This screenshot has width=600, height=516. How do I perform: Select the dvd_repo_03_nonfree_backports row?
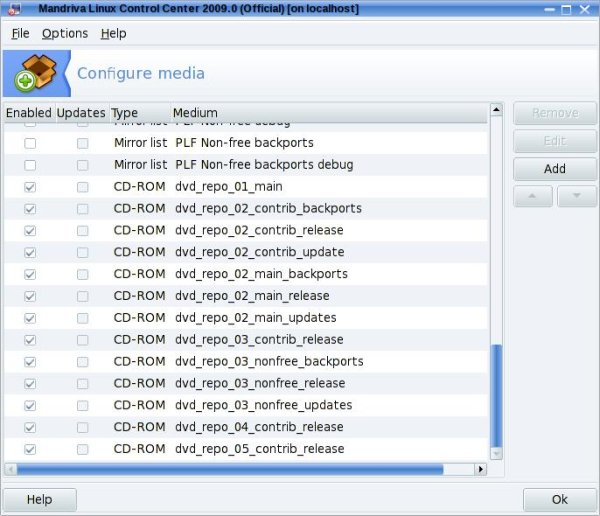[x=246, y=361]
